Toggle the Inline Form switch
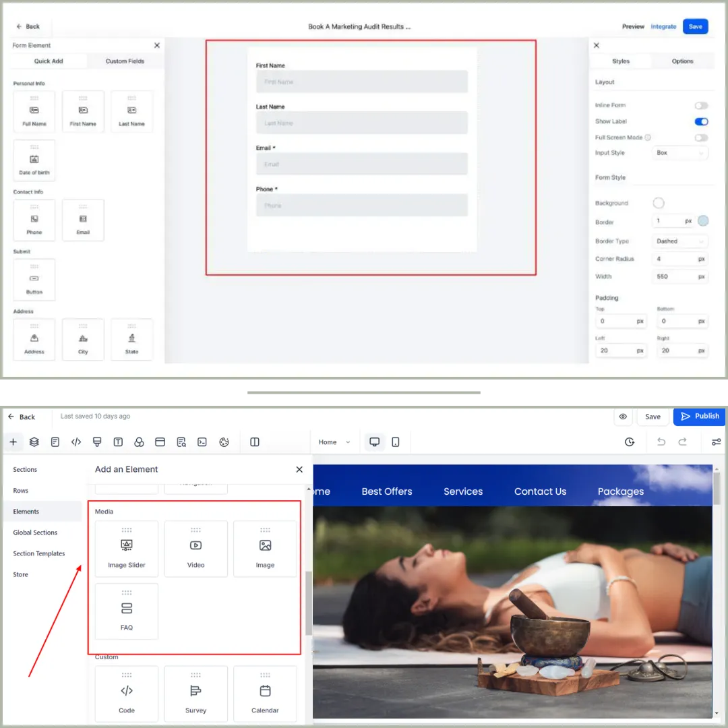This screenshot has width=728, height=728. tap(701, 105)
